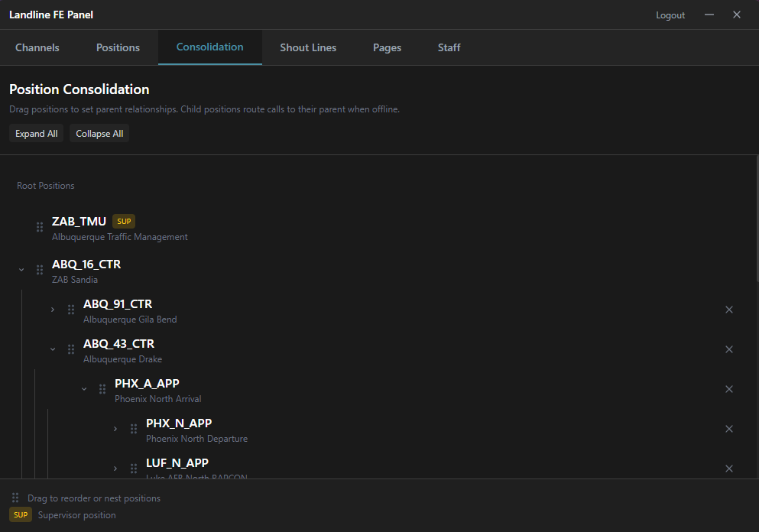Screen dimensions: 759x532
Task: Remove PHX_A_APP from parent position
Action: click(x=728, y=389)
